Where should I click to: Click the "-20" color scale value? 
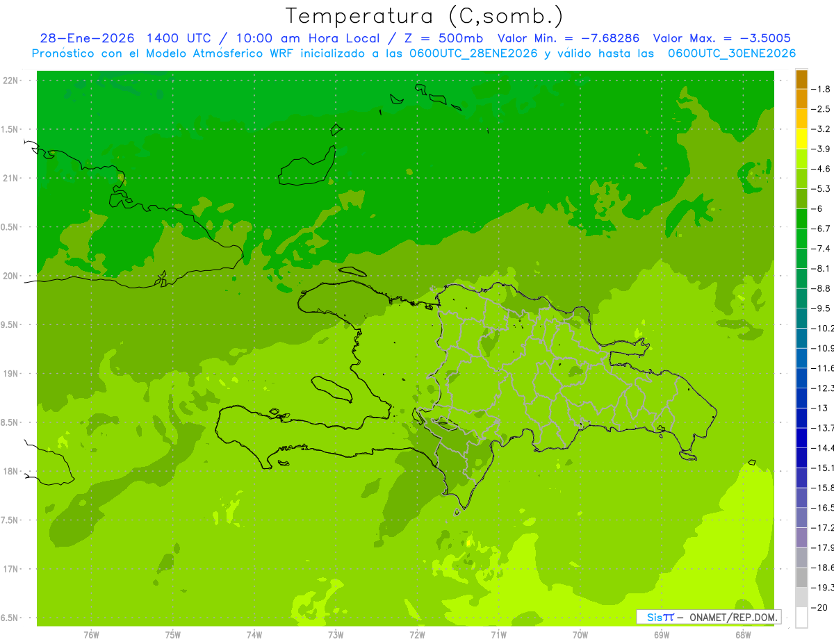click(819, 607)
